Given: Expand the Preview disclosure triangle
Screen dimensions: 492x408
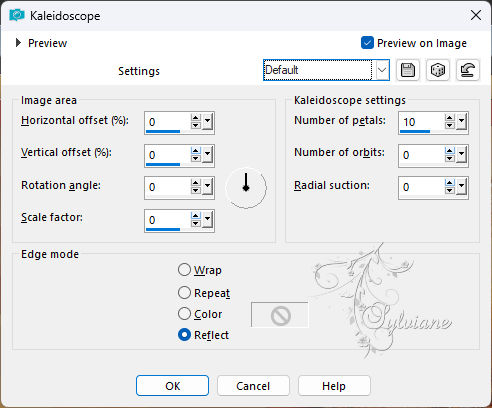Looking at the screenshot, I should (x=18, y=43).
